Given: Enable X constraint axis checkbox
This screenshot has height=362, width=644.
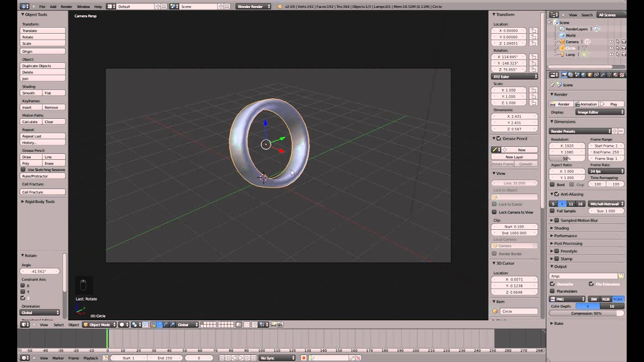Looking at the screenshot, I should click(23, 286).
